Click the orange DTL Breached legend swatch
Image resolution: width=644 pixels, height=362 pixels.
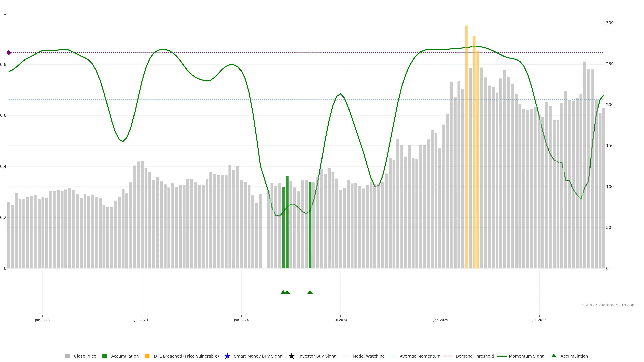(147, 356)
